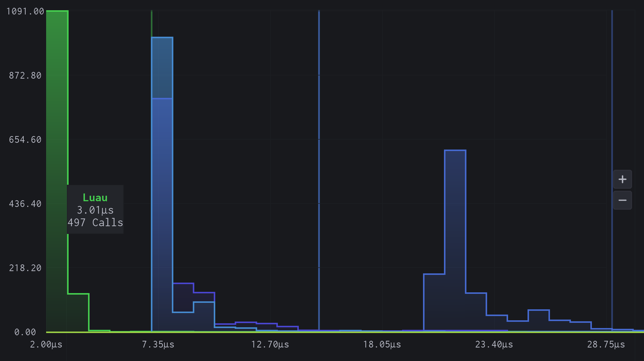Click the 218.20 y-axis label
644x361 pixels.
25,268
